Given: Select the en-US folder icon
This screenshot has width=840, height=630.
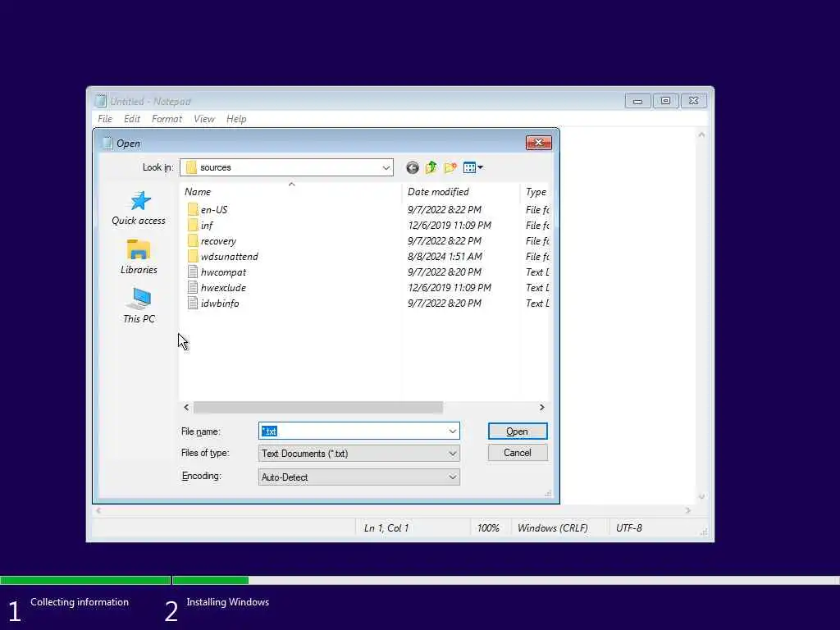Looking at the screenshot, I should 193,209.
